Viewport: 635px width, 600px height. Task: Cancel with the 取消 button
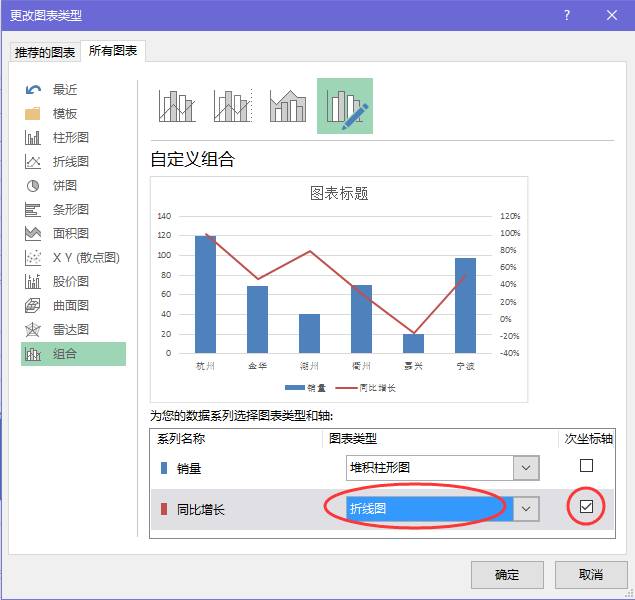591,574
